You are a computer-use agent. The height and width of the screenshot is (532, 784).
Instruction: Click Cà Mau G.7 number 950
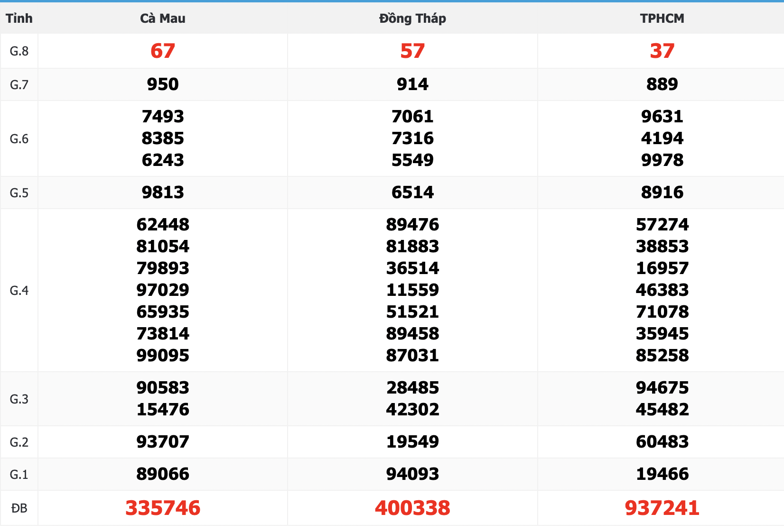(163, 84)
